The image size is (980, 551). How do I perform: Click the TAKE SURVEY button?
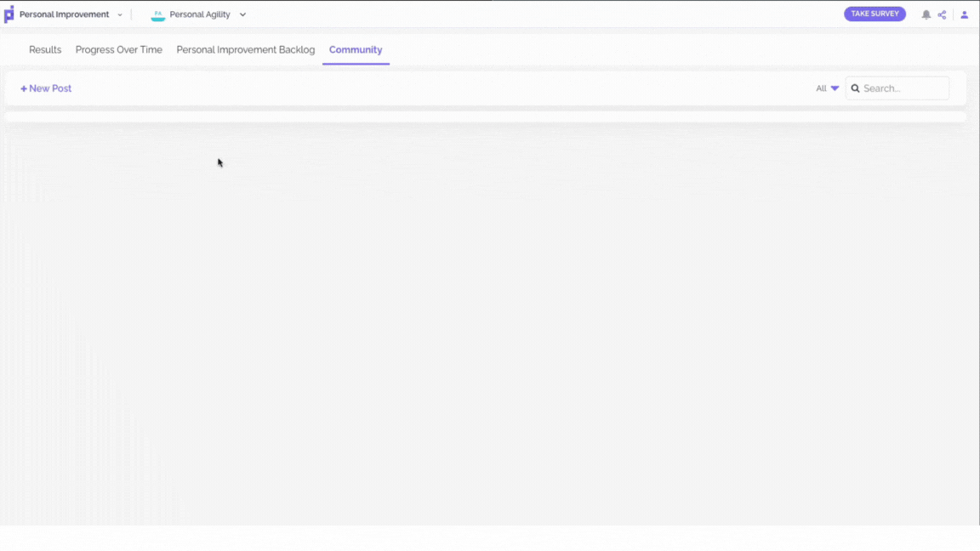click(875, 14)
